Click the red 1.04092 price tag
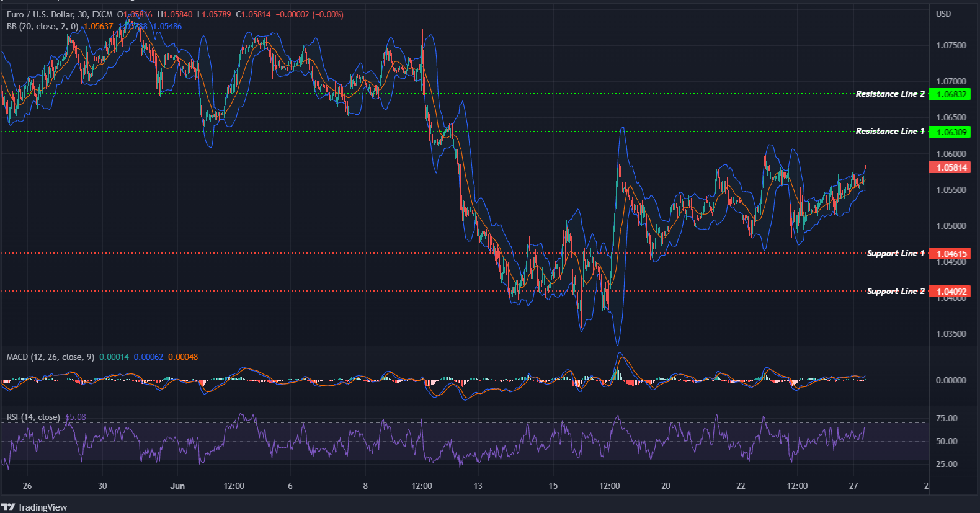This screenshot has width=980, height=513. 950,291
